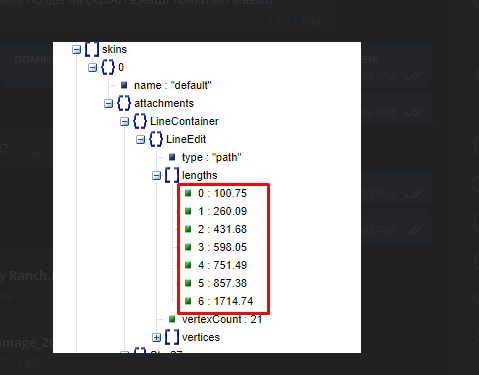Select lengths item 6 : 1714.74
Viewport: 479px width, 375px height.
coord(226,301)
